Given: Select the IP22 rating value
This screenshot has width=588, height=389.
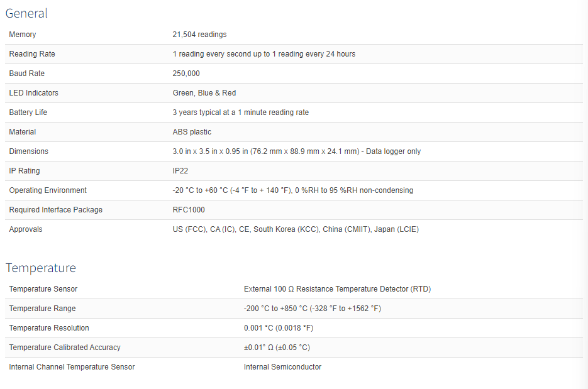Looking at the screenshot, I should (180, 171).
